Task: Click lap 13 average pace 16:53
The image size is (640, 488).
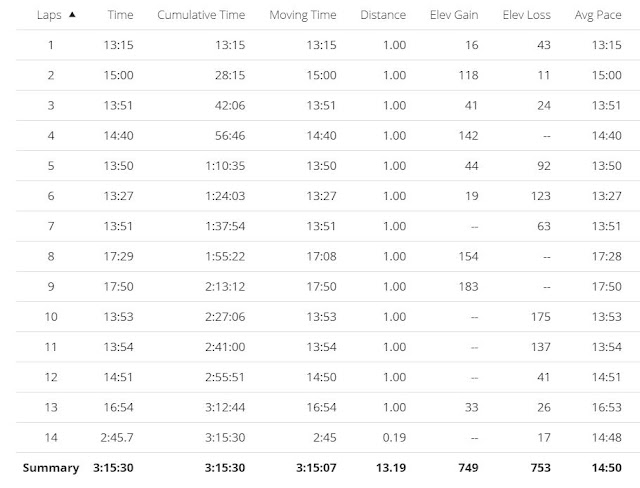Action: click(607, 407)
